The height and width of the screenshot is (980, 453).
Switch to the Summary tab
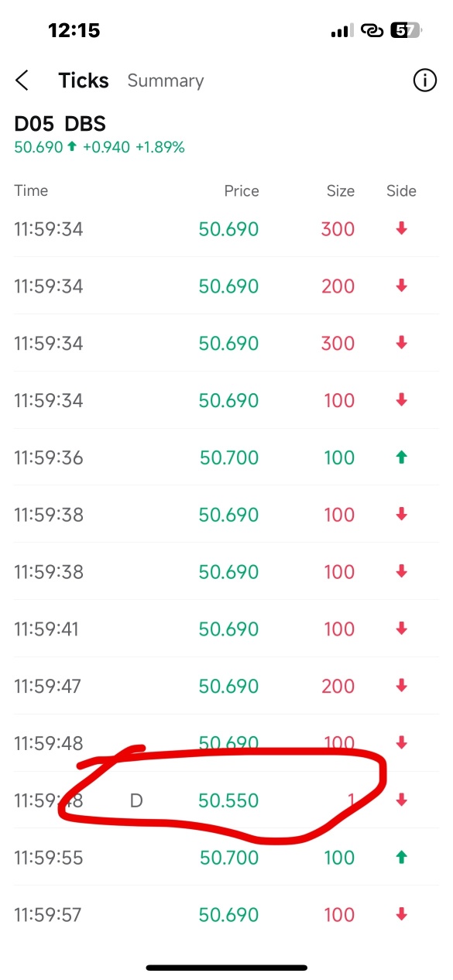click(x=166, y=81)
